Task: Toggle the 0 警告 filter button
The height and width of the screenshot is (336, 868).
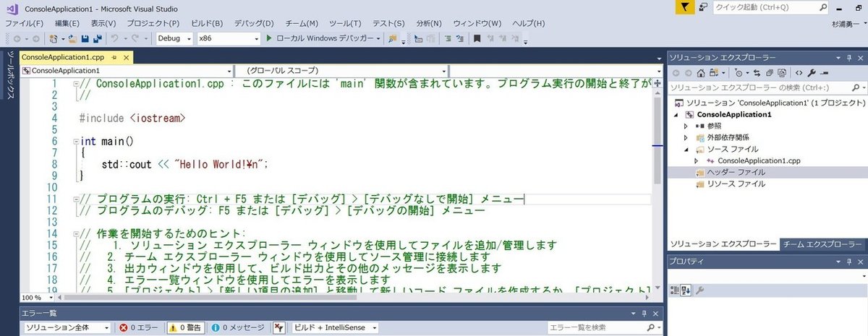Action: point(186,327)
